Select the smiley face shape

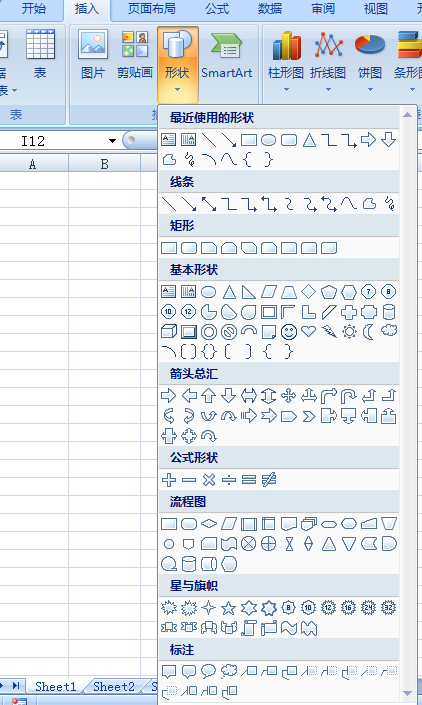pos(289,332)
